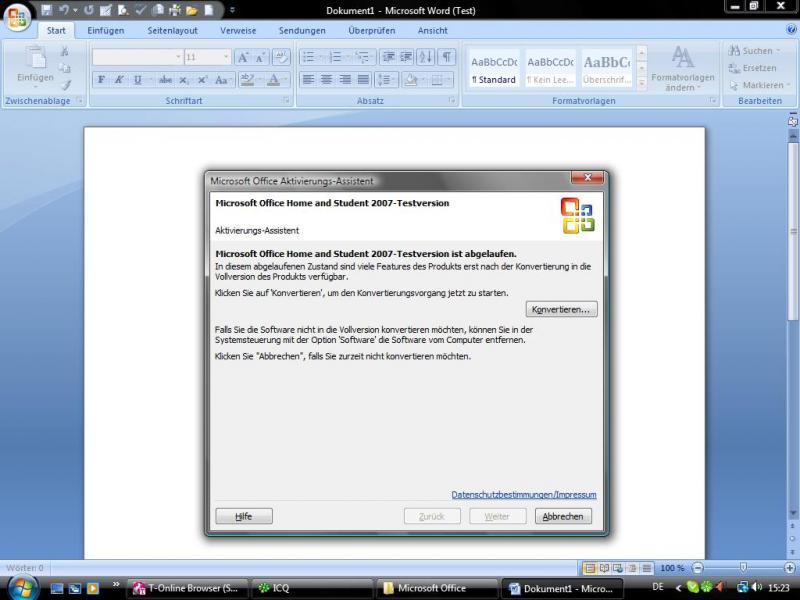Toggle italic formatting

pos(119,80)
